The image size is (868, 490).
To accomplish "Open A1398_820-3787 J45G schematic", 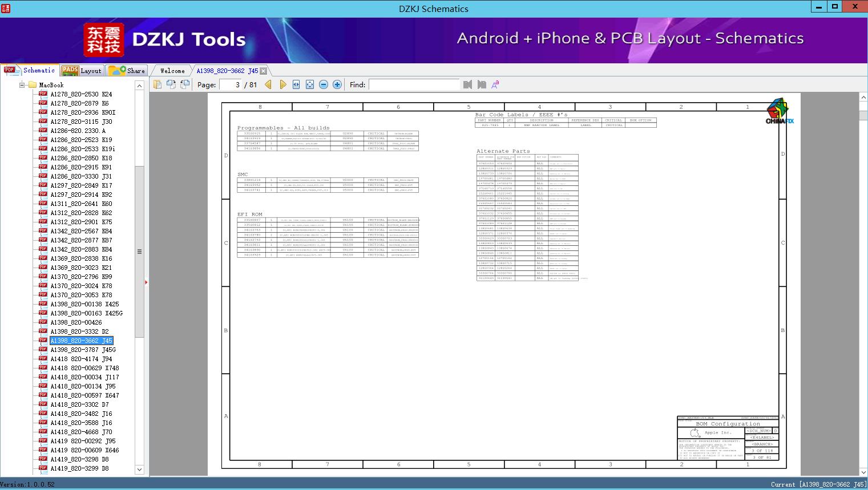I will click(83, 350).
